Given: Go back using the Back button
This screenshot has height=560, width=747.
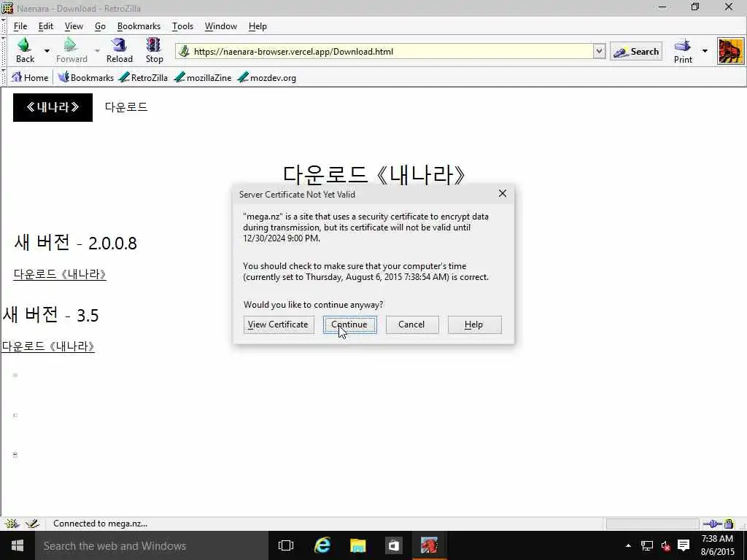Looking at the screenshot, I should click(x=25, y=50).
